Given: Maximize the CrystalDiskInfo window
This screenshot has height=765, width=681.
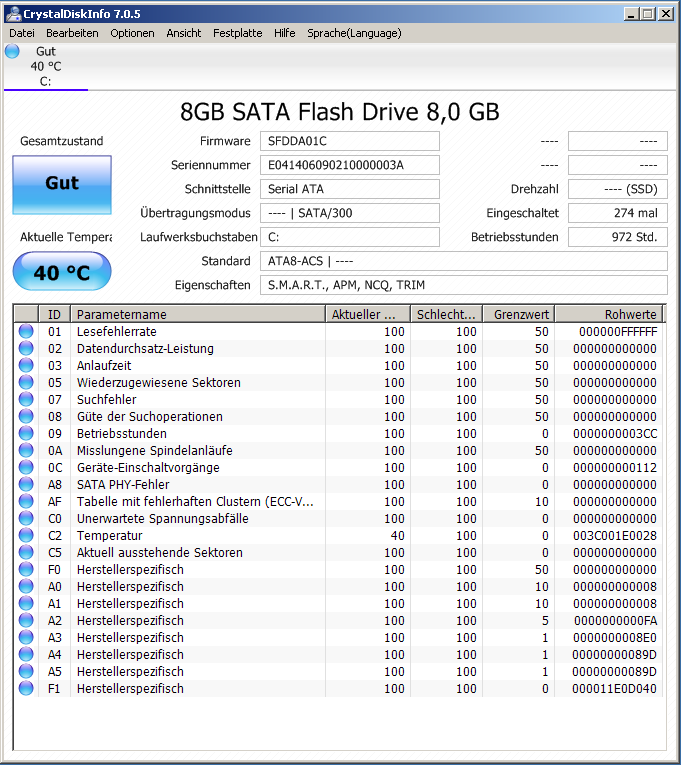Looking at the screenshot, I should coord(648,14).
